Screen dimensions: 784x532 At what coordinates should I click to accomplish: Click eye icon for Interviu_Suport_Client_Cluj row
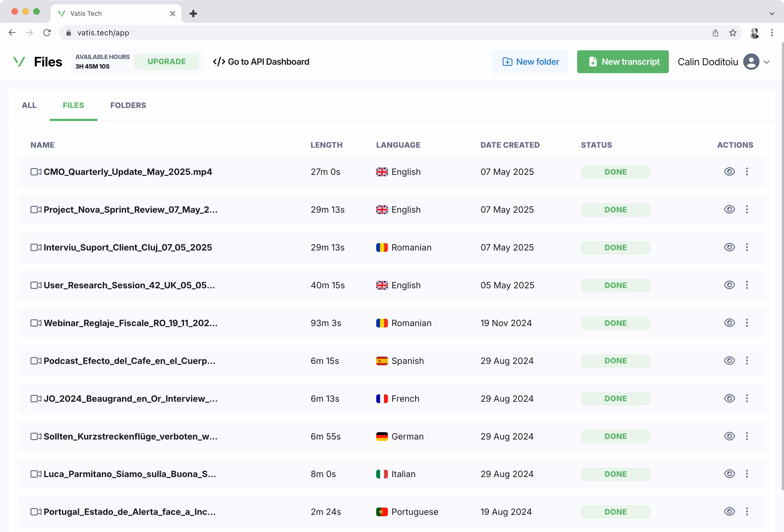click(x=729, y=247)
